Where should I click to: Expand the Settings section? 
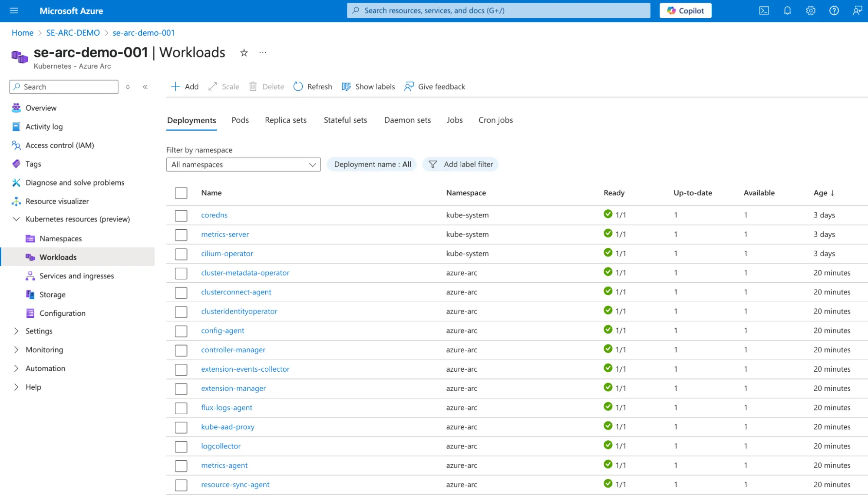pyautogui.click(x=16, y=331)
